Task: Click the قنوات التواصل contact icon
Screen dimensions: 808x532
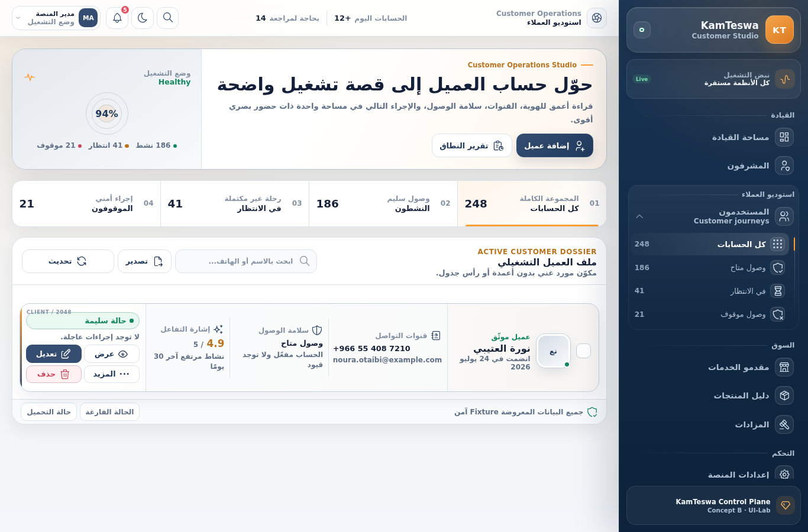Action: 436,336
